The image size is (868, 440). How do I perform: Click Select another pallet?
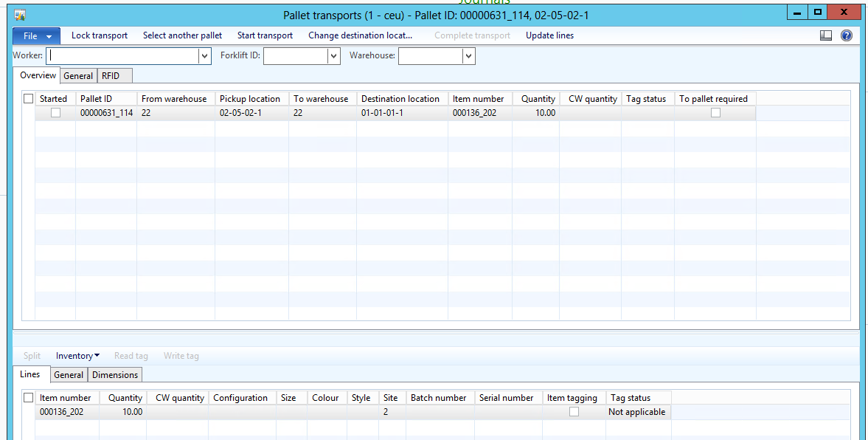(182, 35)
